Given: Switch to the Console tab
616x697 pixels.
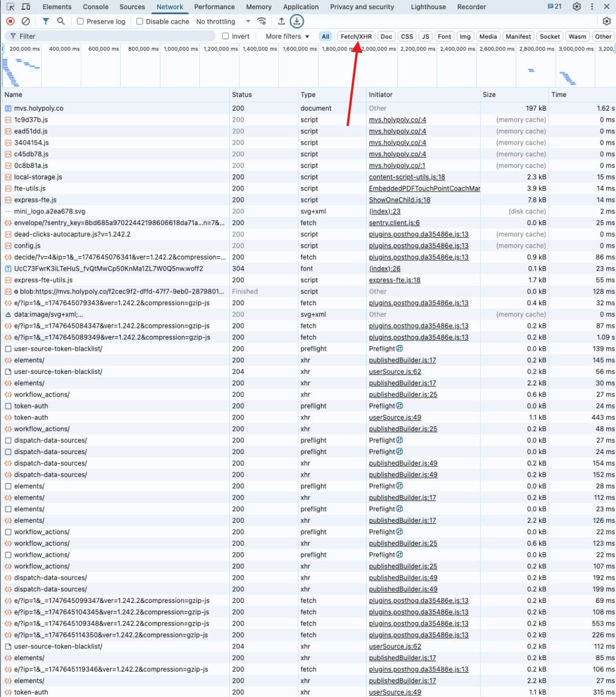Looking at the screenshot, I should point(96,7).
